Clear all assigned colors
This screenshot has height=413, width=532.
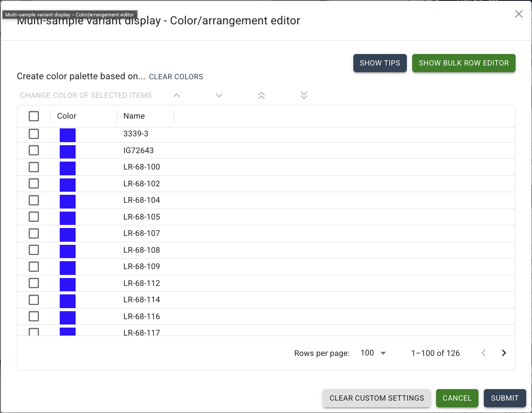(176, 77)
